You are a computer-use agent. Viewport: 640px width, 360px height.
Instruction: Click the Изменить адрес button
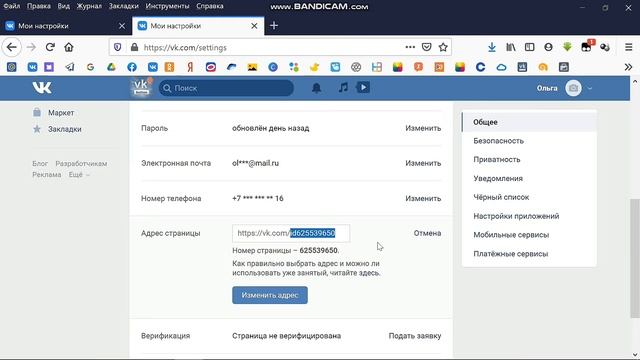[270, 295]
